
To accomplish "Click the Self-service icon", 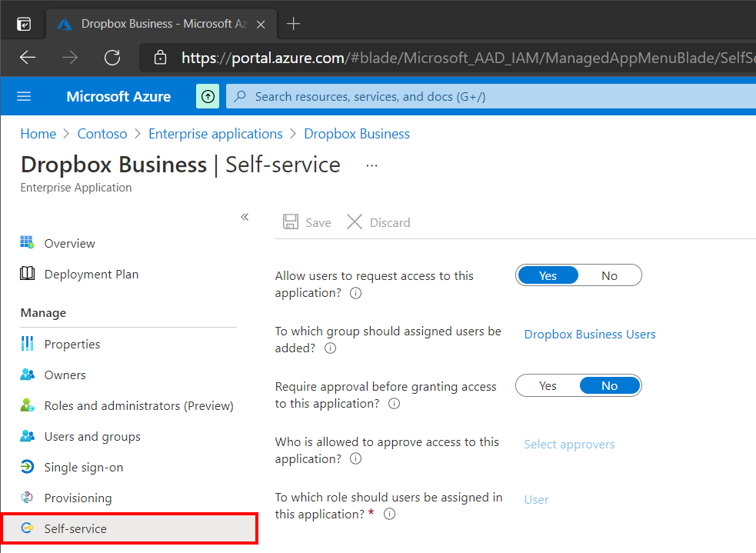I will 27,528.
